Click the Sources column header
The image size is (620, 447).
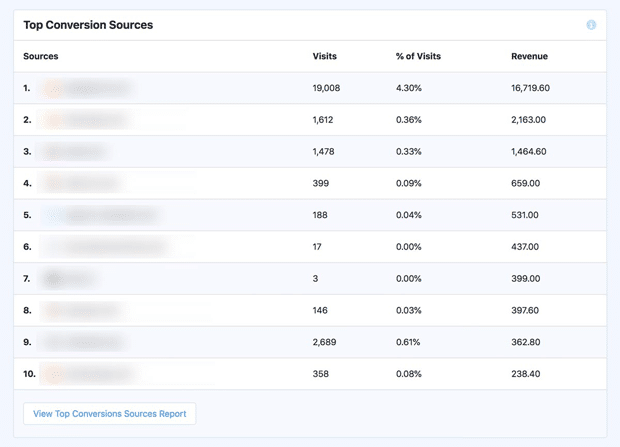point(41,56)
